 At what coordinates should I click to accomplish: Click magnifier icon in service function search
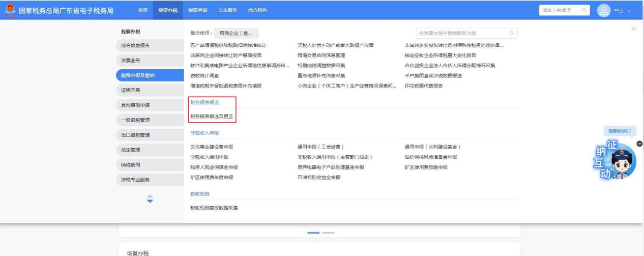(512, 34)
